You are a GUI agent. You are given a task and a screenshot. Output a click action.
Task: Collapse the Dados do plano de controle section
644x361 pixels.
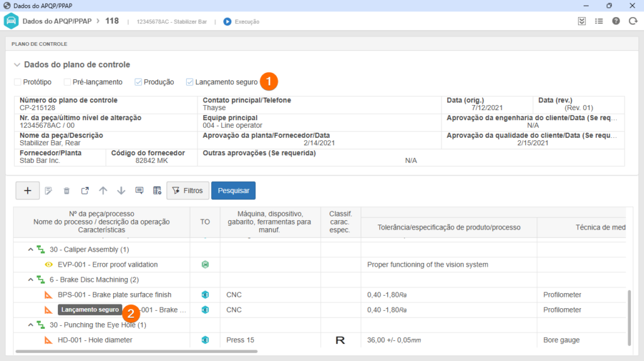[16, 65]
